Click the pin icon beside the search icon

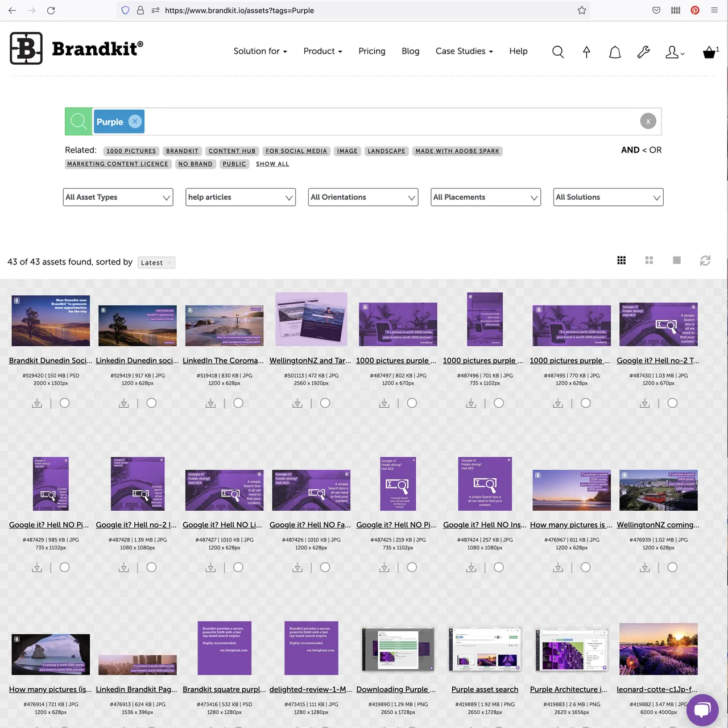pyautogui.click(x=586, y=52)
